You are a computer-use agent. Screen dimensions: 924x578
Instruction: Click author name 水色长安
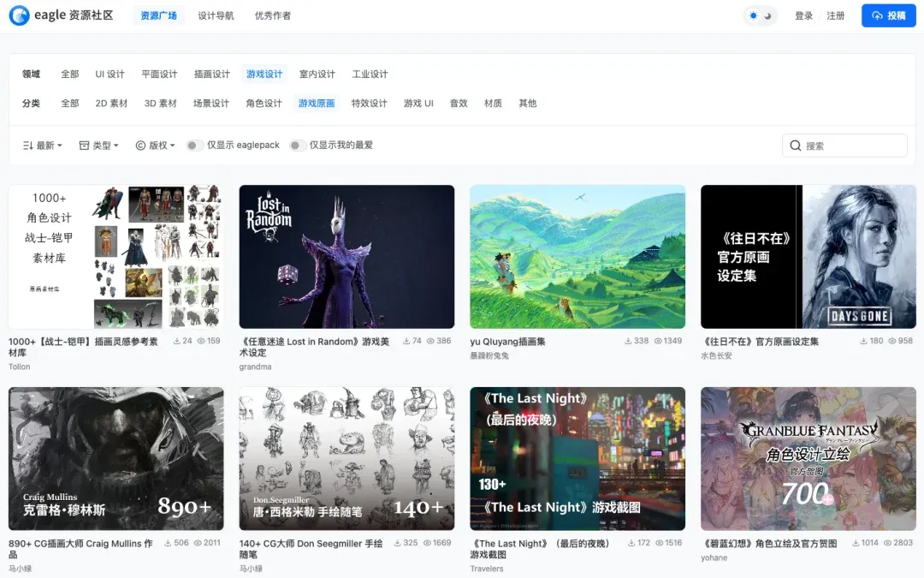tap(717, 355)
